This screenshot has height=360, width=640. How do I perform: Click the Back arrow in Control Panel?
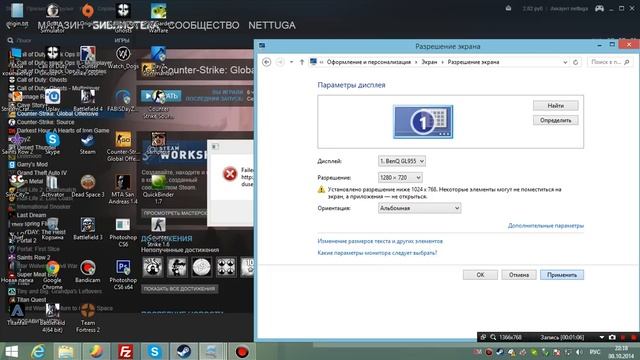(x=267, y=62)
